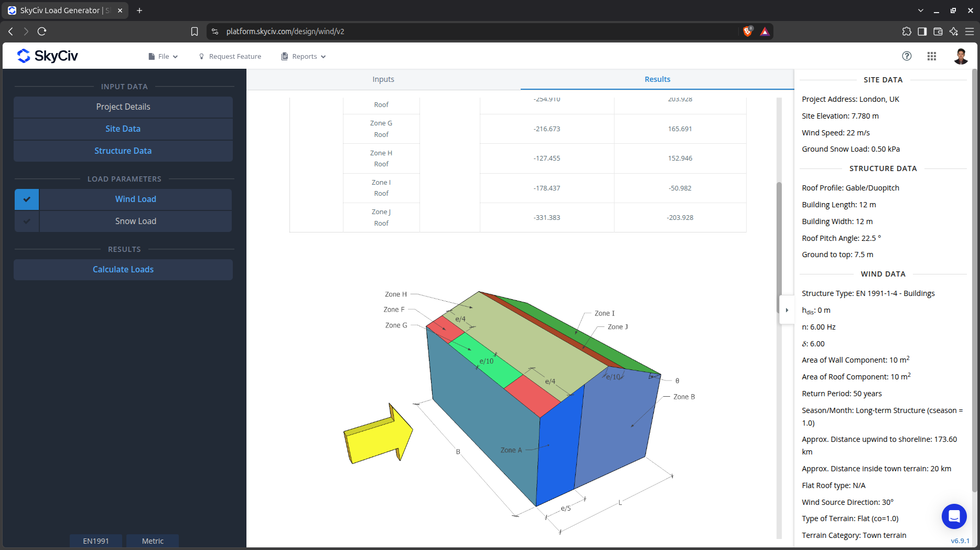This screenshot has width=980, height=550.
Task: Click the right panel scrollbar
Action: pyautogui.click(x=975, y=281)
